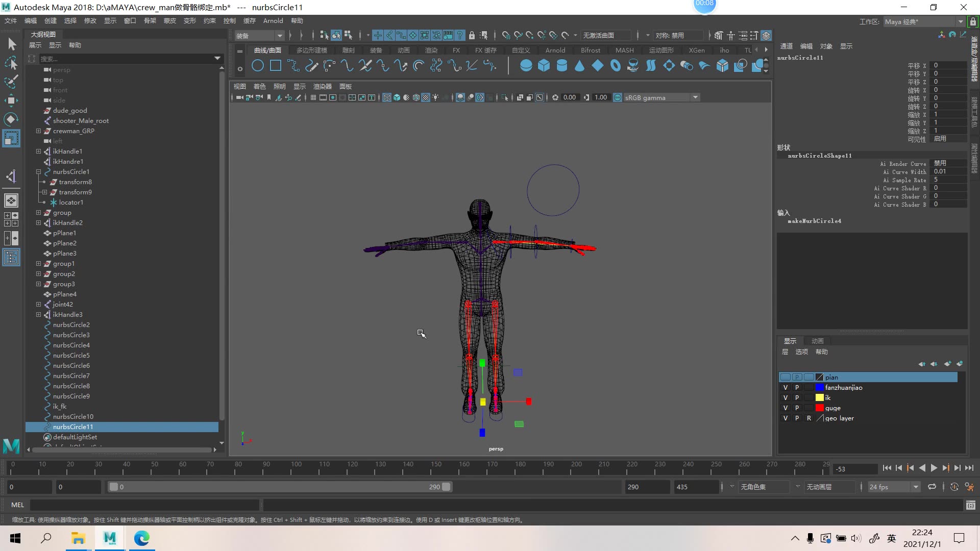
Task: Switch to the Bifrost shelf tab
Action: pos(590,50)
